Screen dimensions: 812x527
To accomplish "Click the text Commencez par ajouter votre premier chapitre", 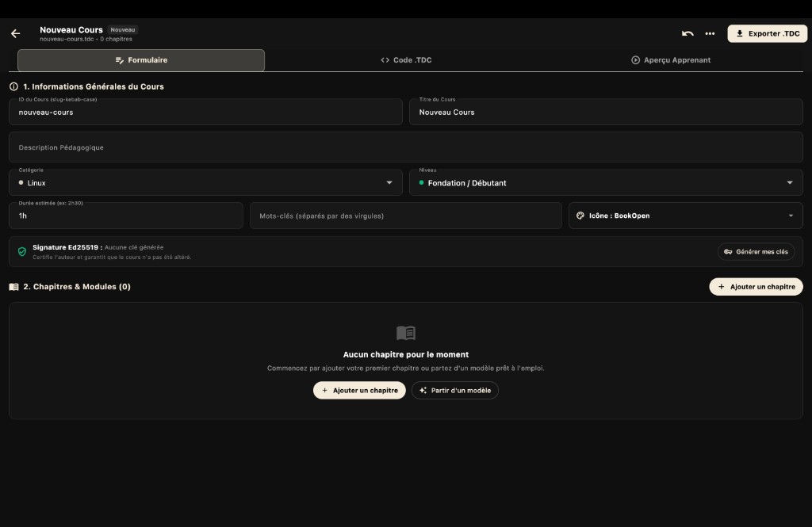I will 406,368.
